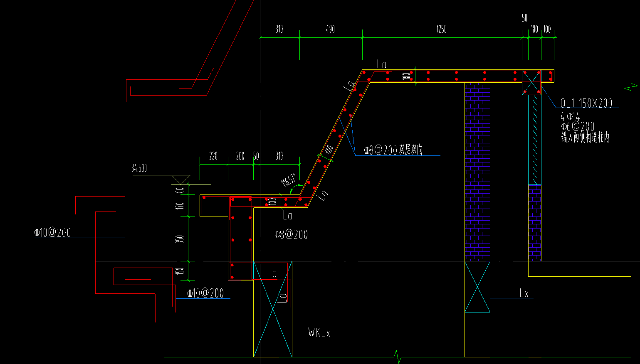Viewport: 640px width, 364px height.
Task: Select the 310 dimension beside 490
Action: [279, 29]
